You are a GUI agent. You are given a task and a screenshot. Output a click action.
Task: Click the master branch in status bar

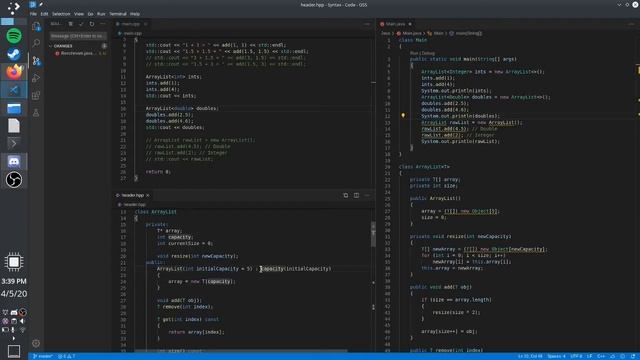pos(42,356)
